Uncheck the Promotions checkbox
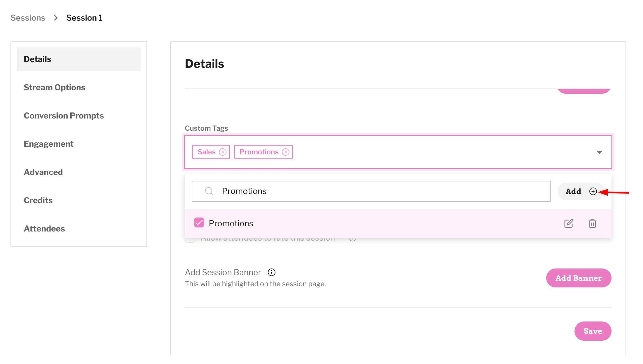 (x=199, y=223)
